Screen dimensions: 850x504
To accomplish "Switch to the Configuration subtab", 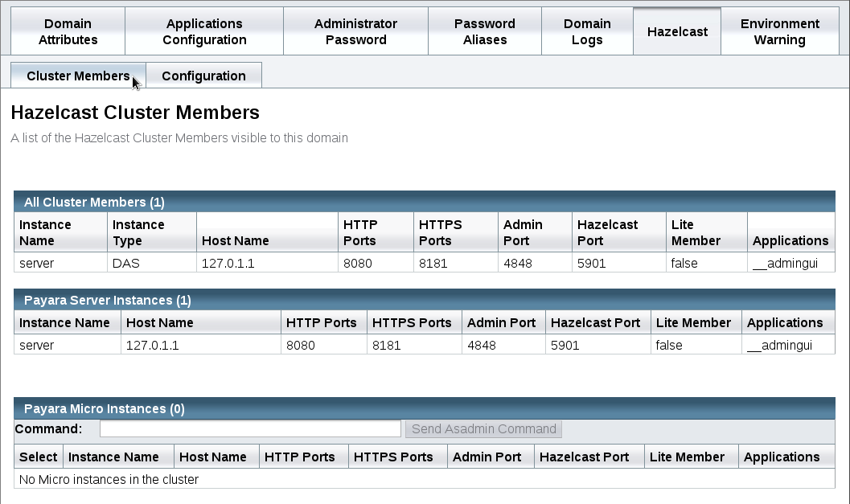I will click(x=203, y=76).
